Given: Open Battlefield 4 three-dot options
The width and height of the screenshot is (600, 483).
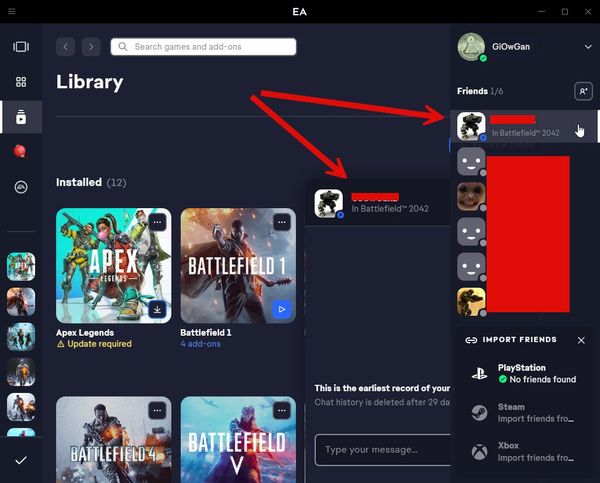Looking at the screenshot, I should pyautogui.click(x=157, y=411).
